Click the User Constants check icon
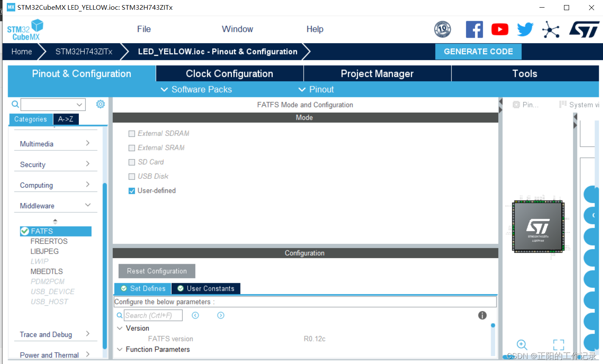This screenshot has width=603, height=364. tap(181, 289)
